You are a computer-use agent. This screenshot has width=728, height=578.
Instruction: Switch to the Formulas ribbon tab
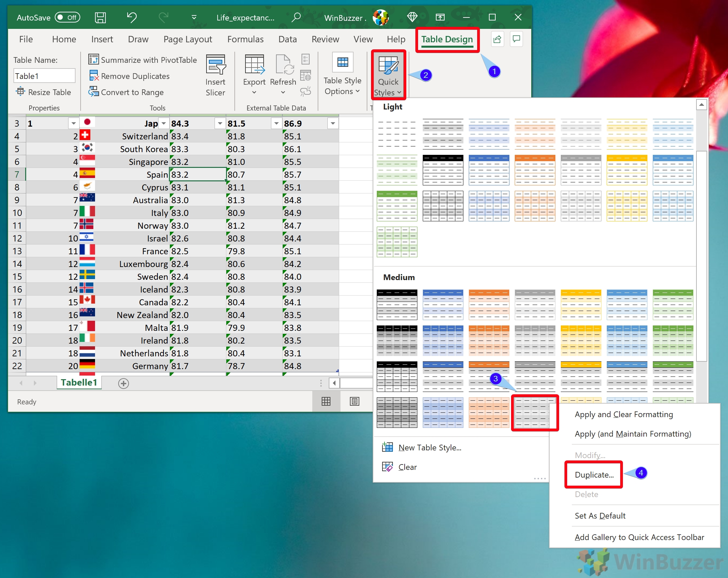pos(245,39)
